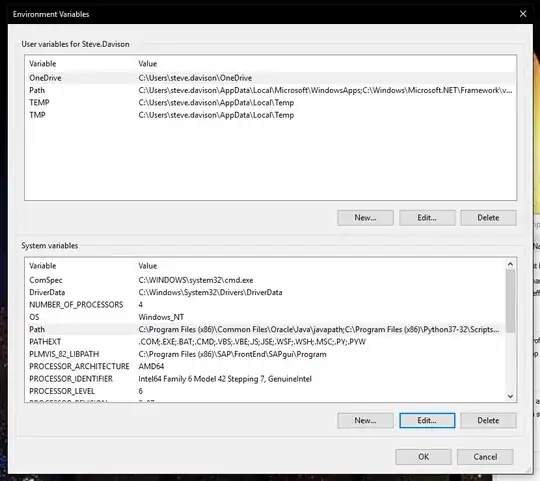The width and height of the screenshot is (540, 481).
Task: Click value C:\Windows\System32\Drivers\DriverData
Action: [210, 292]
